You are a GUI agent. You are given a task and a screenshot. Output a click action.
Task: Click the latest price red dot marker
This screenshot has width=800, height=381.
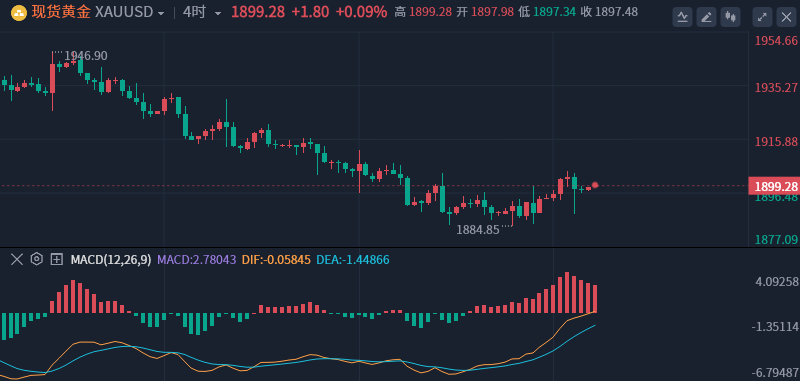pyautogui.click(x=595, y=185)
